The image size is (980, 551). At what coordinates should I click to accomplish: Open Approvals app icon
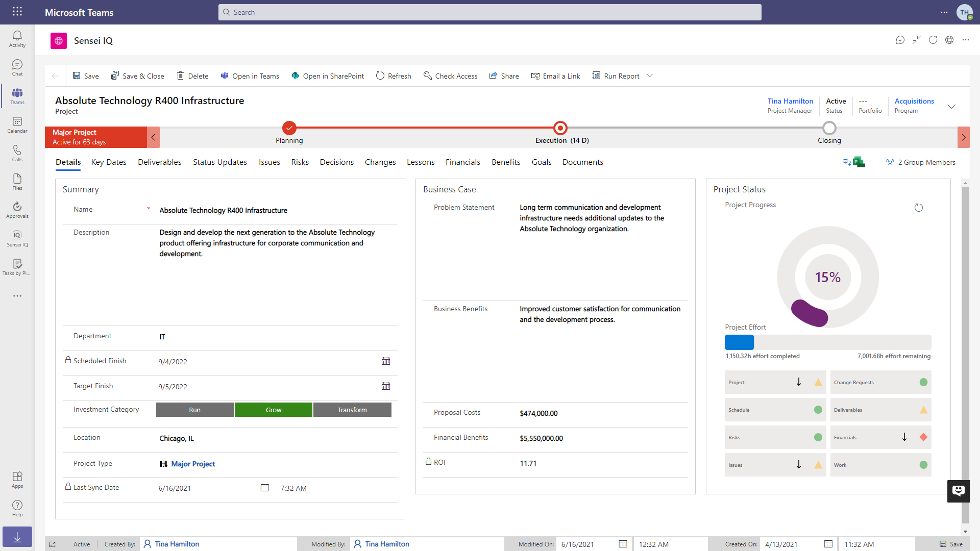coord(17,210)
